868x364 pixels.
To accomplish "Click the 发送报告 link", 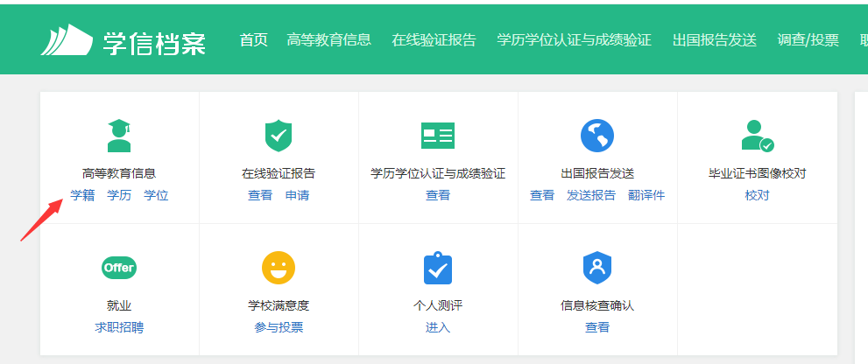I will click(591, 195).
